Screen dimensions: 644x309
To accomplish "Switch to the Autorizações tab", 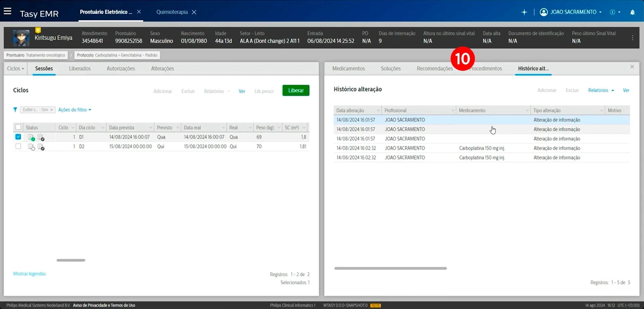I will tap(121, 68).
